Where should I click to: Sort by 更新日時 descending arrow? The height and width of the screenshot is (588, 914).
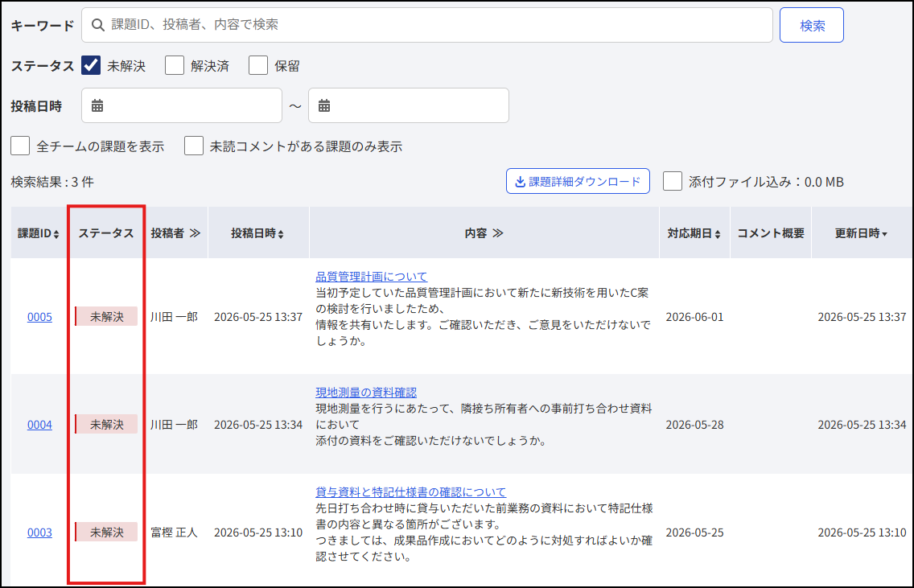(885, 234)
